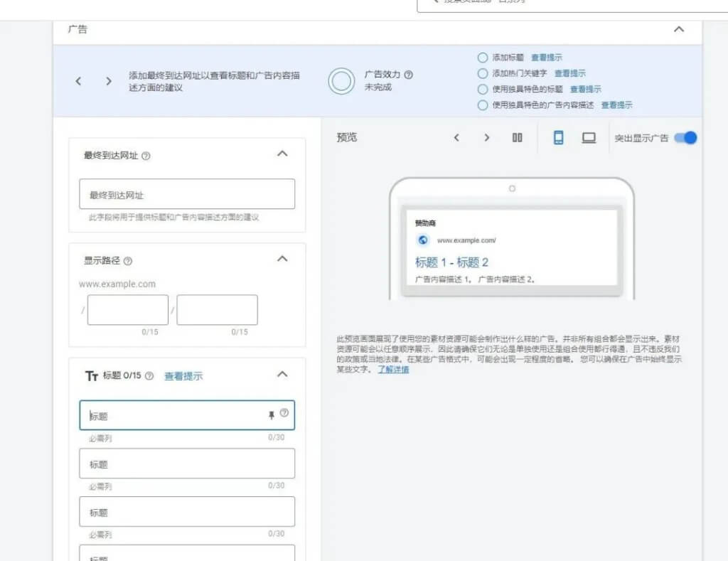Go to previous suggestion in blue banner
Viewport: 728px width, 561px height.
[78, 81]
